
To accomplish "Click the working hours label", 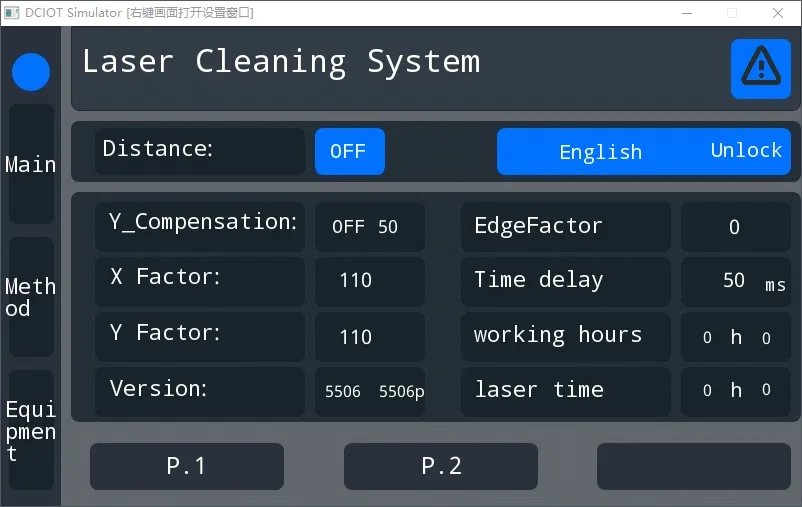I will point(558,335).
